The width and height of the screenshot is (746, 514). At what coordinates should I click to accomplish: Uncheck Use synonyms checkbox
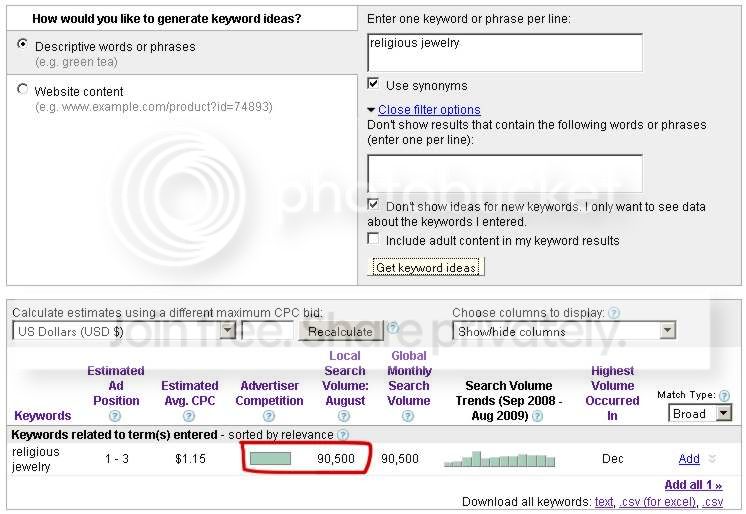coord(373,83)
